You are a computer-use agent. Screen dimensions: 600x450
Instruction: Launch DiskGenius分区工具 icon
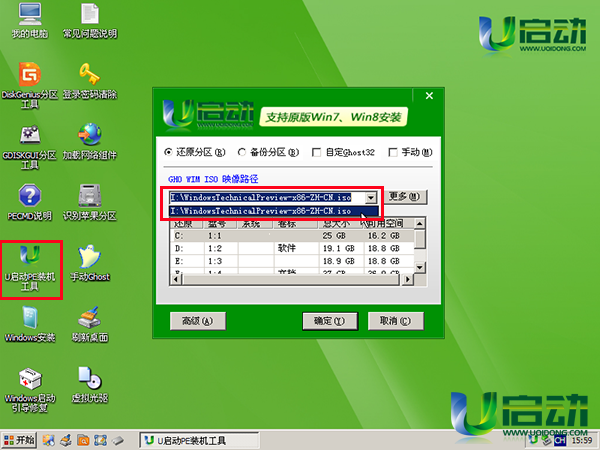pos(29,85)
